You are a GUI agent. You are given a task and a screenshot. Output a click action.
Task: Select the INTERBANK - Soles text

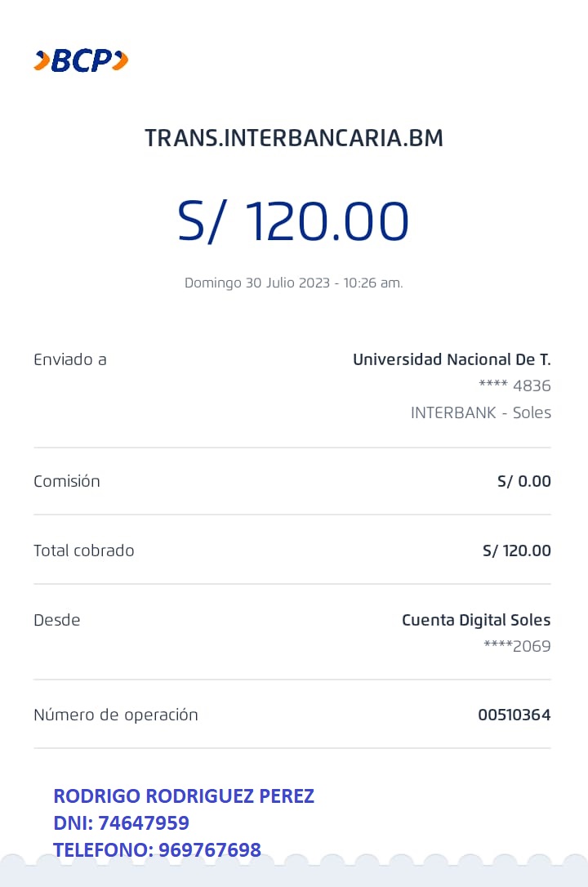tap(480, 412)
